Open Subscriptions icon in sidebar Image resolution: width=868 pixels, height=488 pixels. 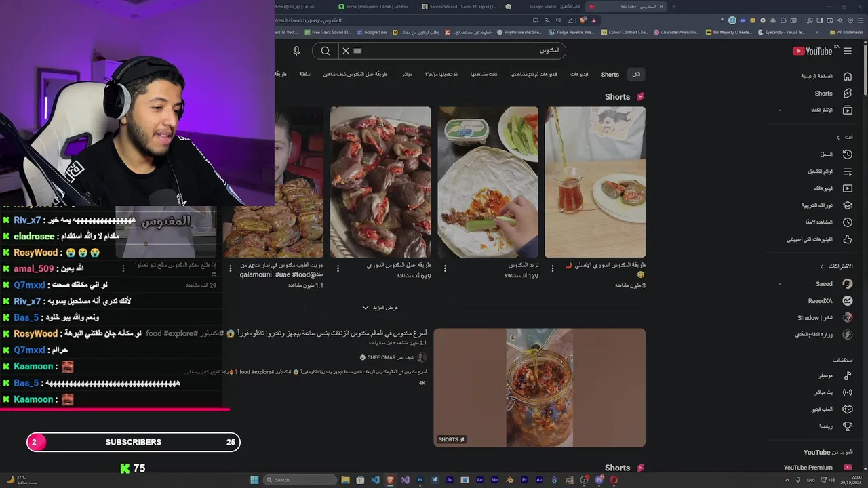[x=847, y=110]
